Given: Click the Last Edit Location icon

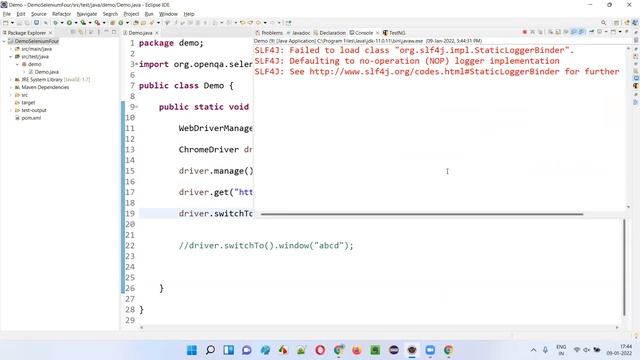Looking at the screenshot, I should [x=242, y=23].
